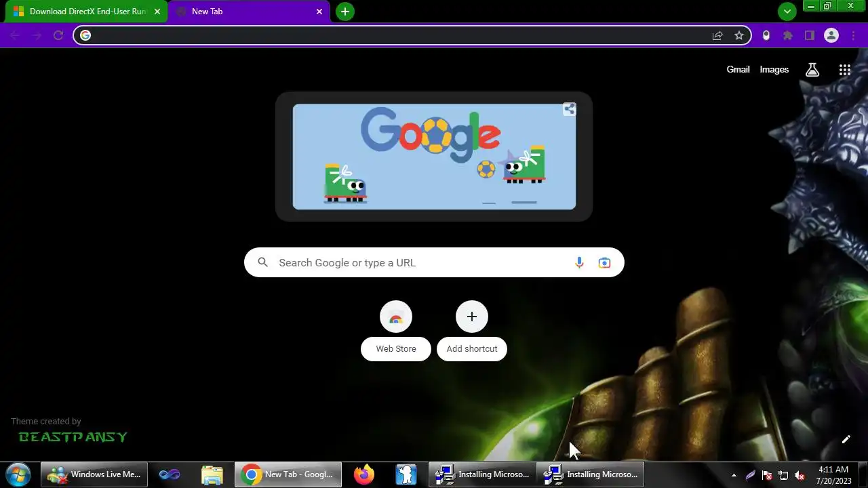Open the mouse-shaped extension icon
Image resolution: width=868 pixels, height=488 pixels.
coord(766,35)
